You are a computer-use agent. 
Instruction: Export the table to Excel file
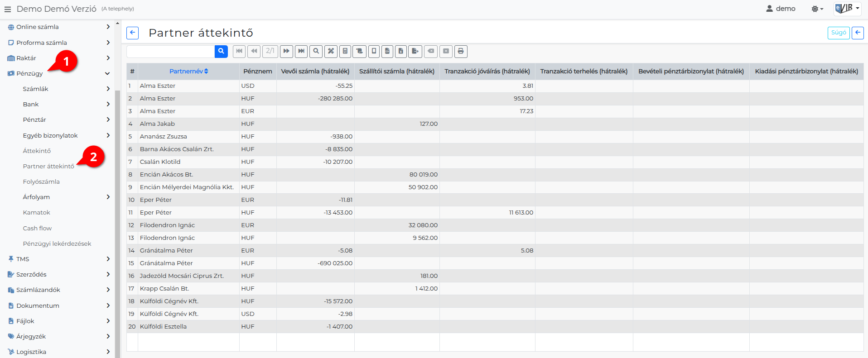tap(401, 51)
